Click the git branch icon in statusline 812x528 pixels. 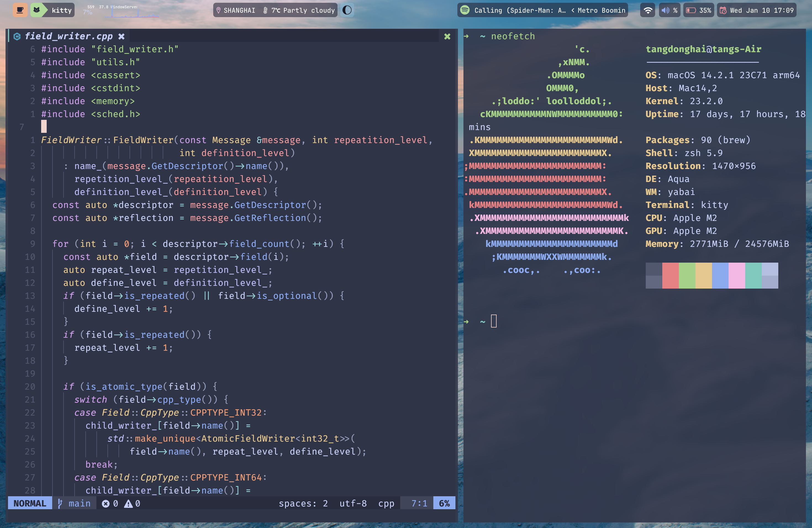tap(60, 503)
